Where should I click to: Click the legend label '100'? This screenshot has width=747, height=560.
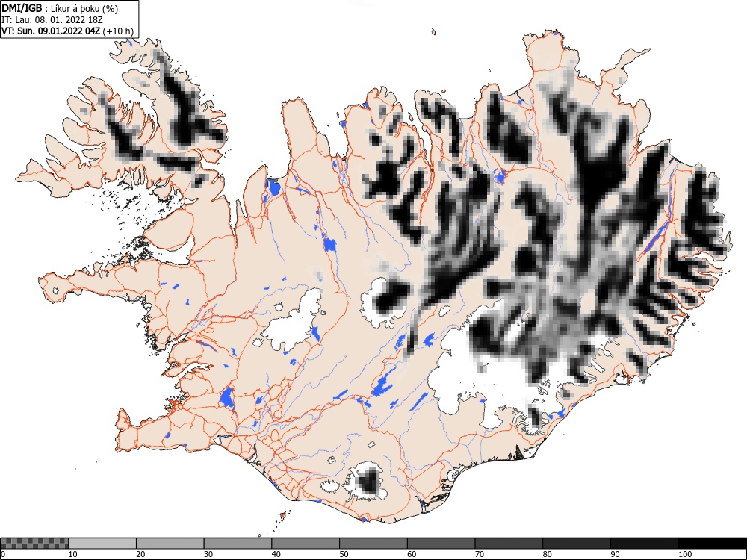pyautogui.click(x=684, y=554)
